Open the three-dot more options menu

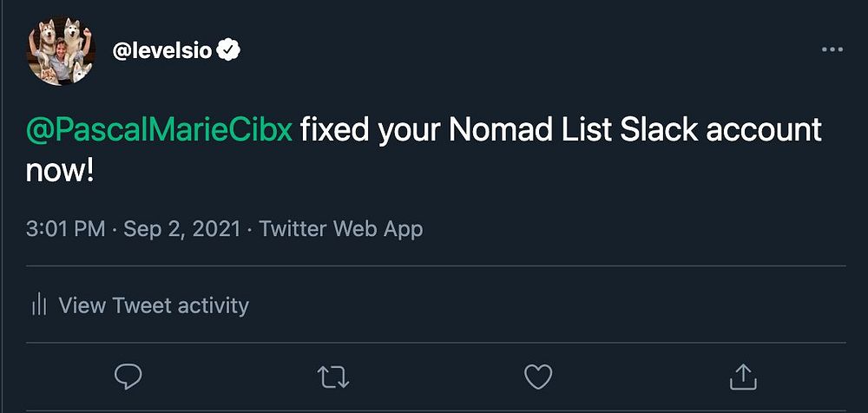[x=832, y=49]
